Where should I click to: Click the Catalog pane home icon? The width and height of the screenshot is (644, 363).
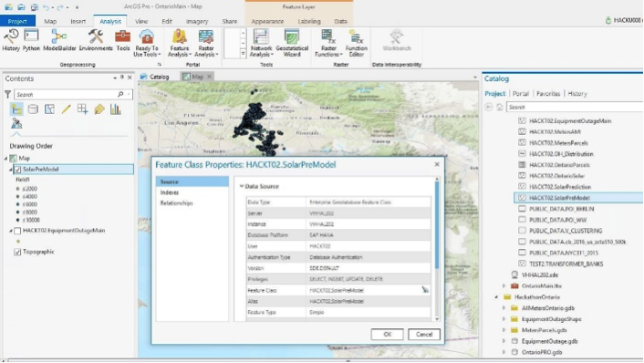[x=500, y=108]
